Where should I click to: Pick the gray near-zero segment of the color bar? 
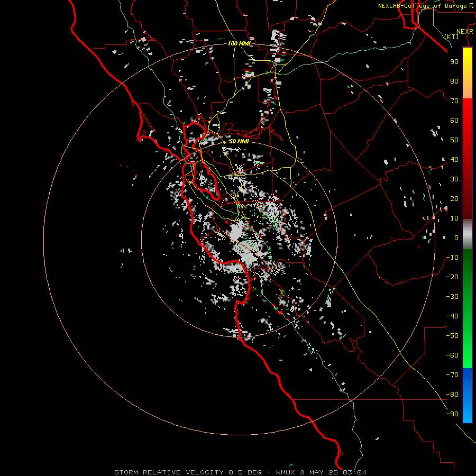click(x=467, y=234)
